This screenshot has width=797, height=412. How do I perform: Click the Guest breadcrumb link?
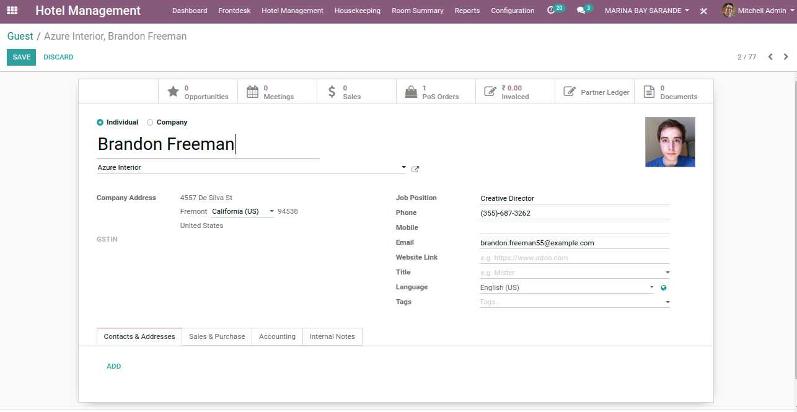tap(20, 37)
